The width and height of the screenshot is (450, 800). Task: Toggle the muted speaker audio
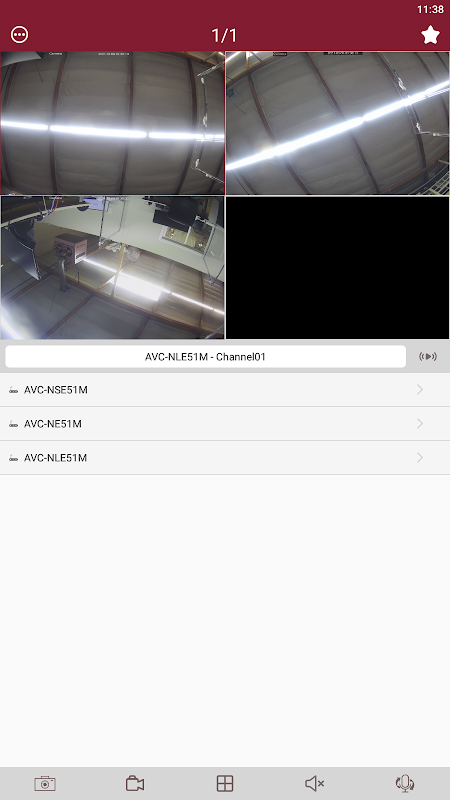point(315,783)
